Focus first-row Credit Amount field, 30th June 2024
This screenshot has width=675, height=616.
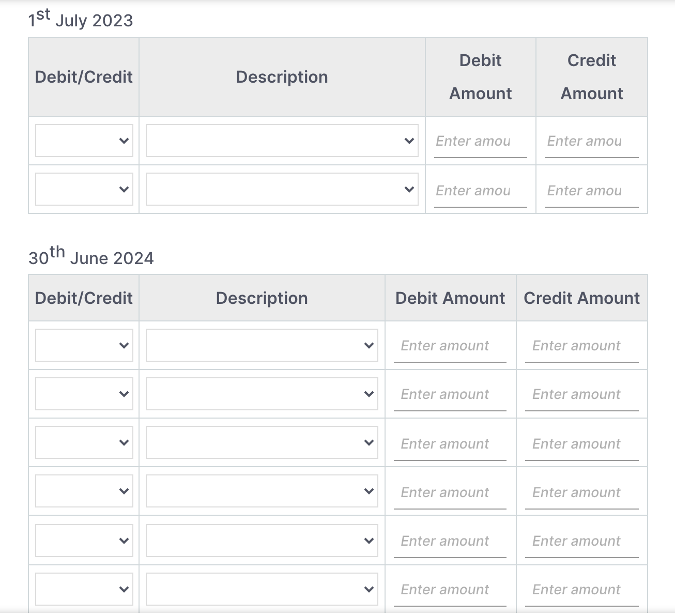coord(582,346)
